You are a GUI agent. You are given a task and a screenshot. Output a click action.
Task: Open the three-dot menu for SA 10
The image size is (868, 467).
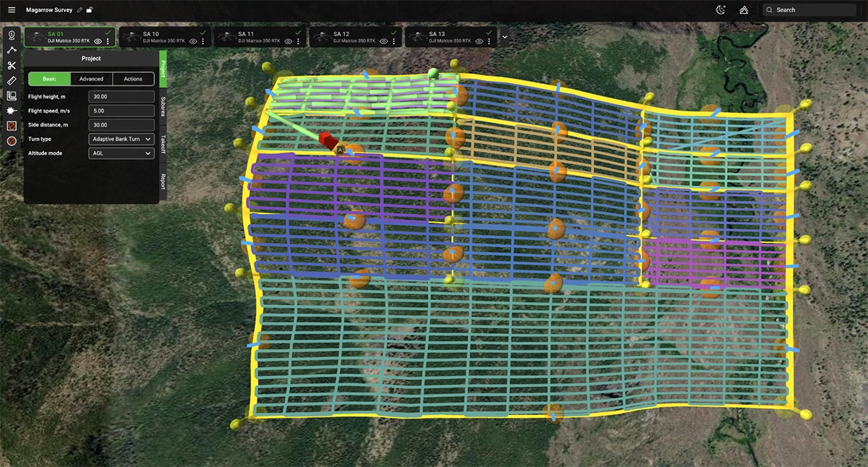(x=203, y=42)
